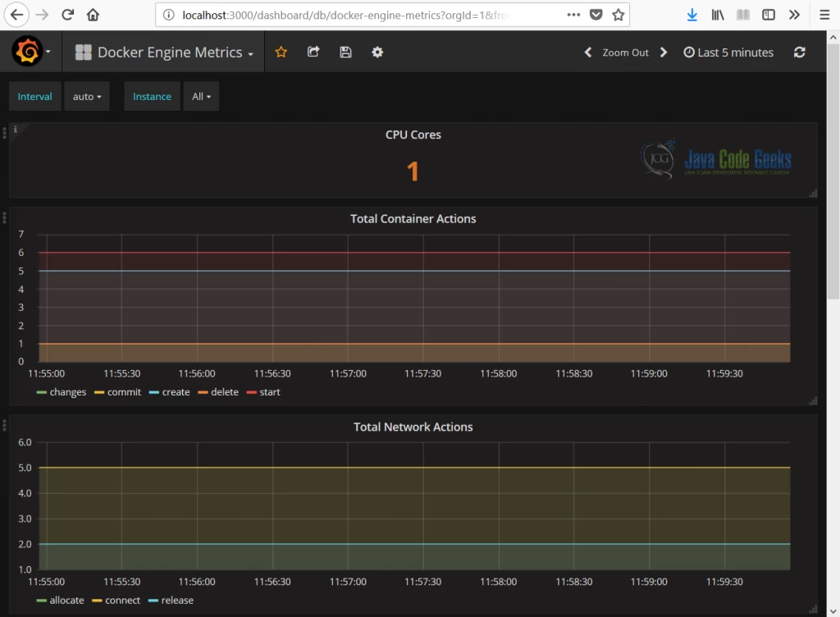Reload the current browser page
The height and width of the screenshot is (617, 840).
pos(67,15)
